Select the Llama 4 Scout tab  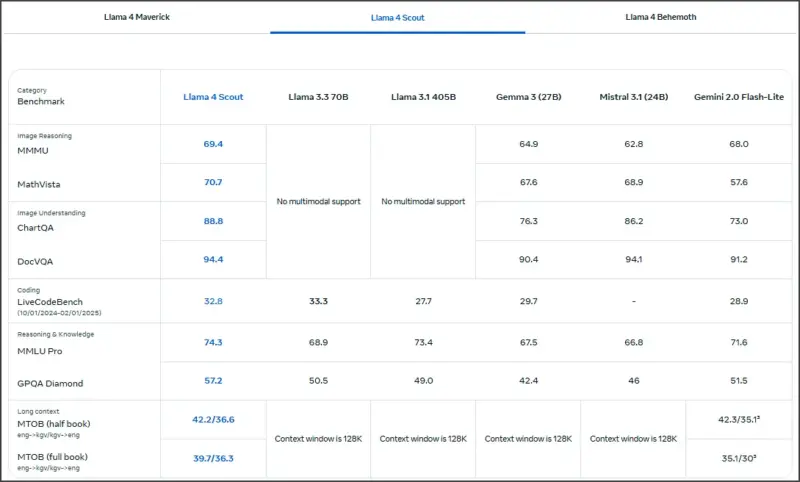[397, 17]
